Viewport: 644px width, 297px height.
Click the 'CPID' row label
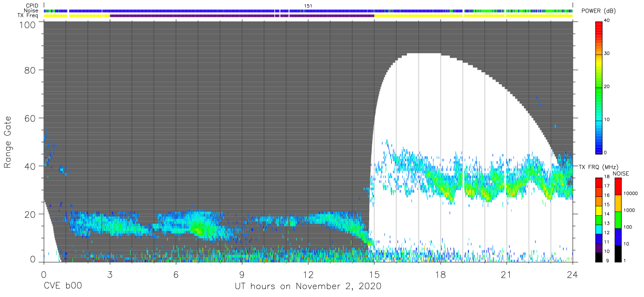pyautogui.click(x=33, y=6)
